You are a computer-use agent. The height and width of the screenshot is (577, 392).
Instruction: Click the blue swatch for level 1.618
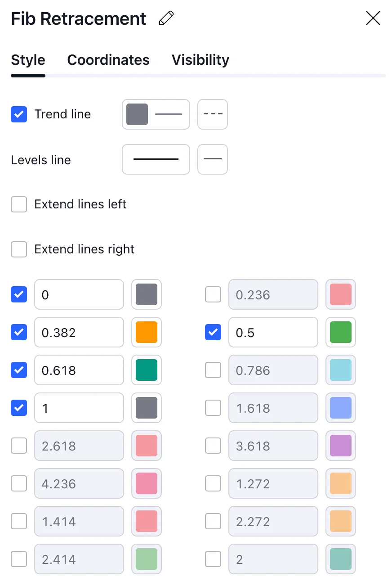point(341,408)
